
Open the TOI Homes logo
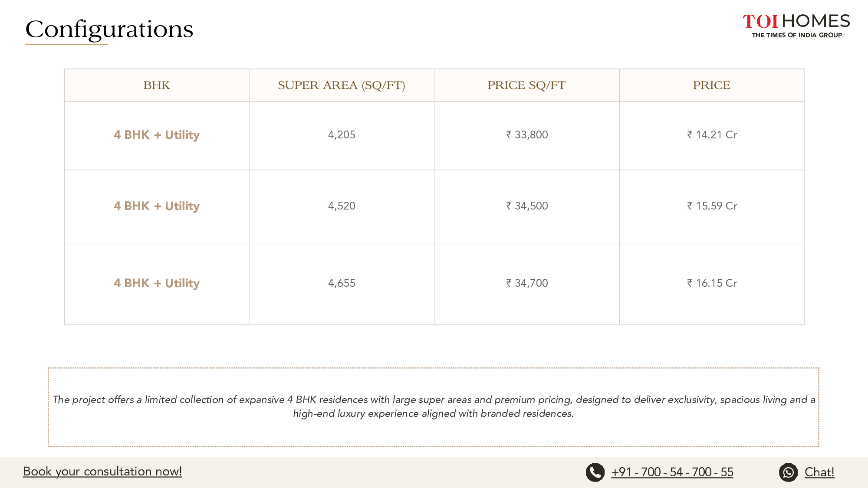[796, 26]
